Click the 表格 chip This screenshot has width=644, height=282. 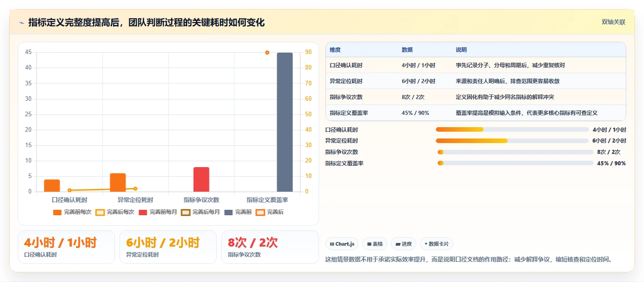click(374, 244)
